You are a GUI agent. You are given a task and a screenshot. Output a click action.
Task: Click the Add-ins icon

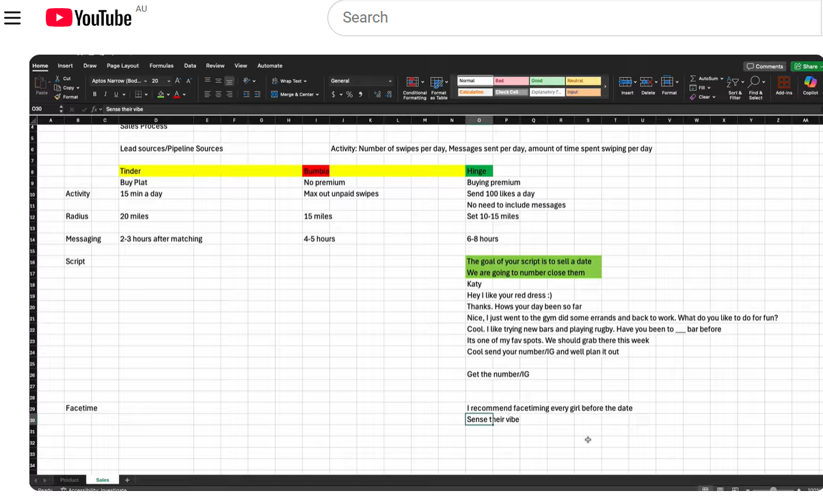point(784,83)
